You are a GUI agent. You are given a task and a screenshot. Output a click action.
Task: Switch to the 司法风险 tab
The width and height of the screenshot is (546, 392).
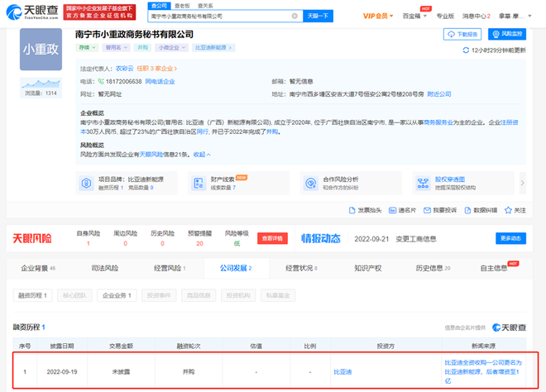(104, 268)
